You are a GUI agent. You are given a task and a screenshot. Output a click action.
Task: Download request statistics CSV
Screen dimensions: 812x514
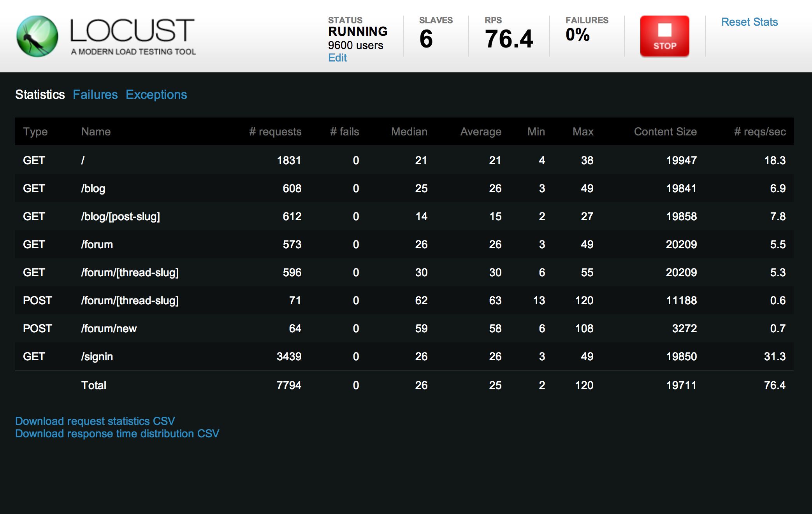95,421
